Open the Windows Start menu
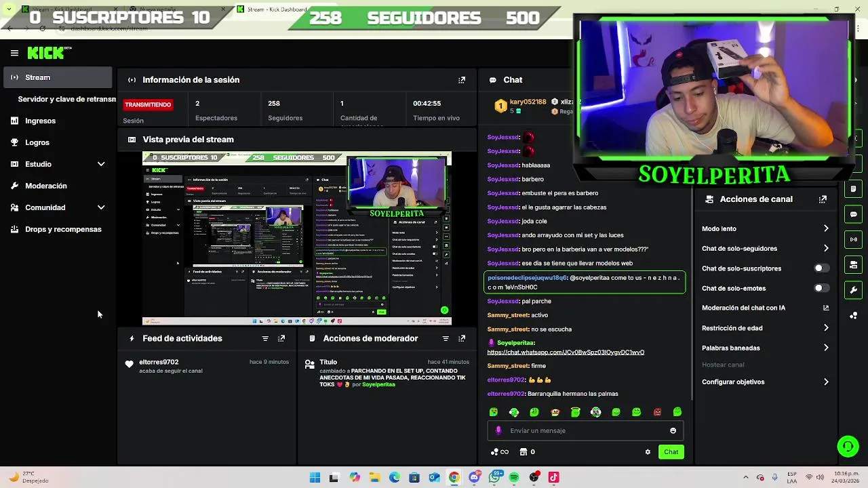Screen dimensions: 868x488 tap(315, 477)
